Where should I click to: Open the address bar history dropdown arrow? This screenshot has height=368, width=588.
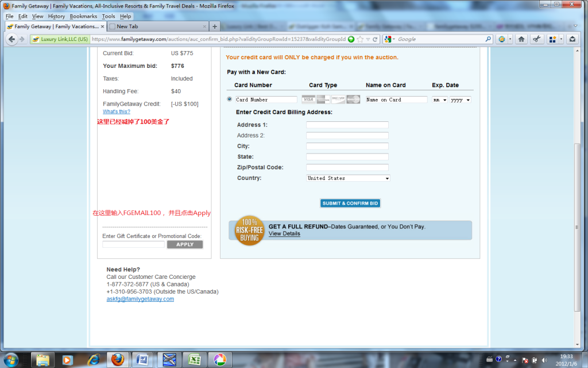(368, 39)
